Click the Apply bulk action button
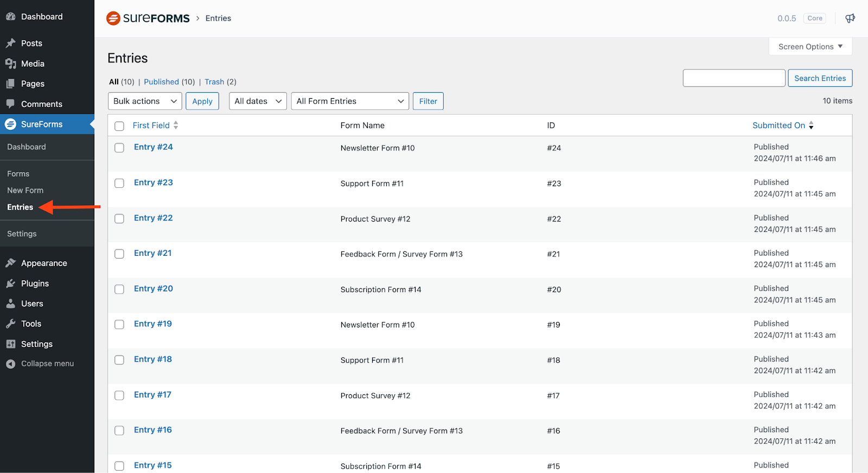The height and width of the screenshot is (473, 868). coord(202,101)
